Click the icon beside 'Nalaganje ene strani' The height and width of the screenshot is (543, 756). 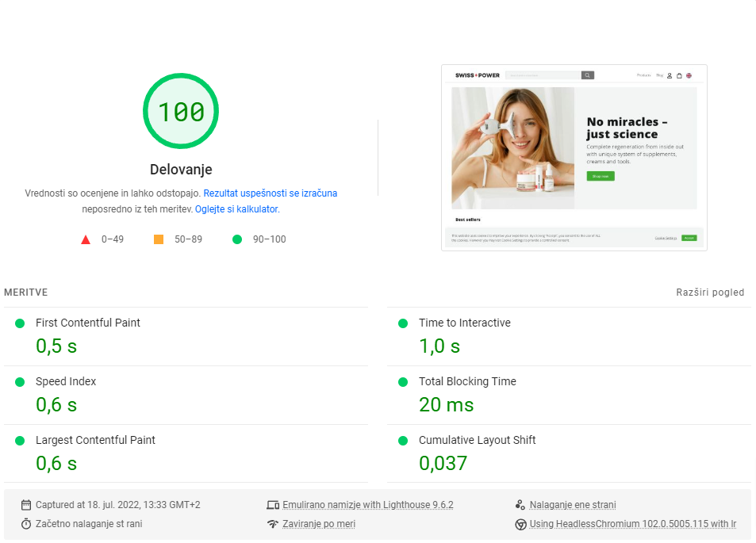tap(520, 505)
